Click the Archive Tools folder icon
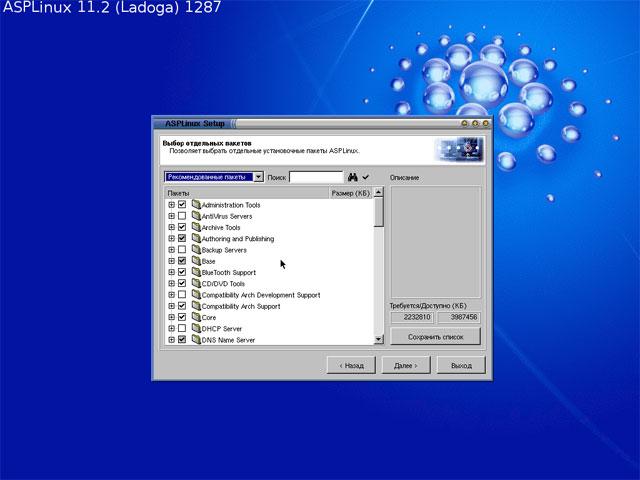Screen dimensions: 640x480 click(196, 227)
